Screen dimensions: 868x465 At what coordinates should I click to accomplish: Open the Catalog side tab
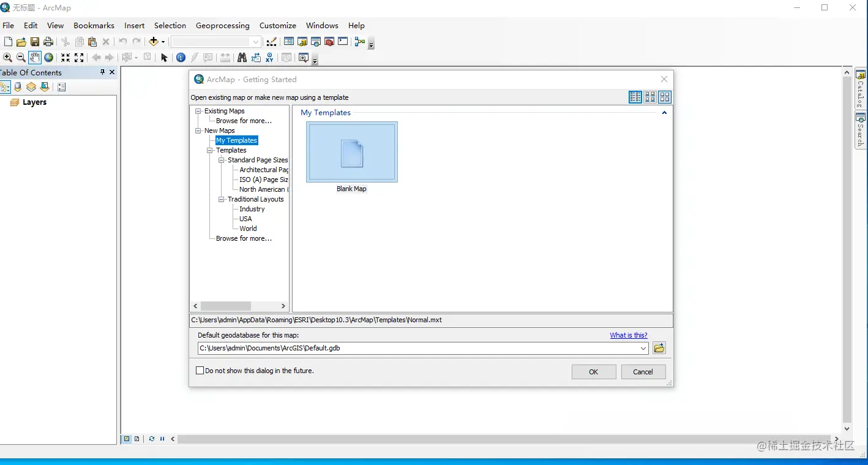pyautogui.click(x=861, y=89)
